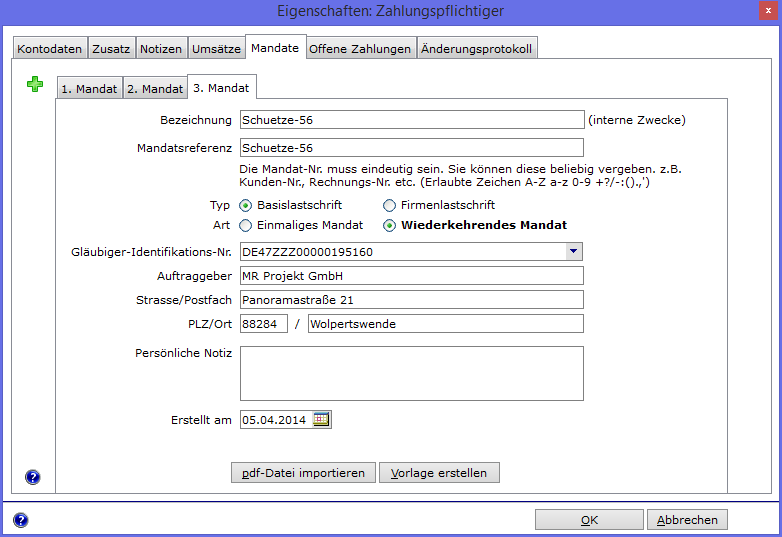Close the Eigenschaften dialog with red X
782x537 pixels.
768,10
